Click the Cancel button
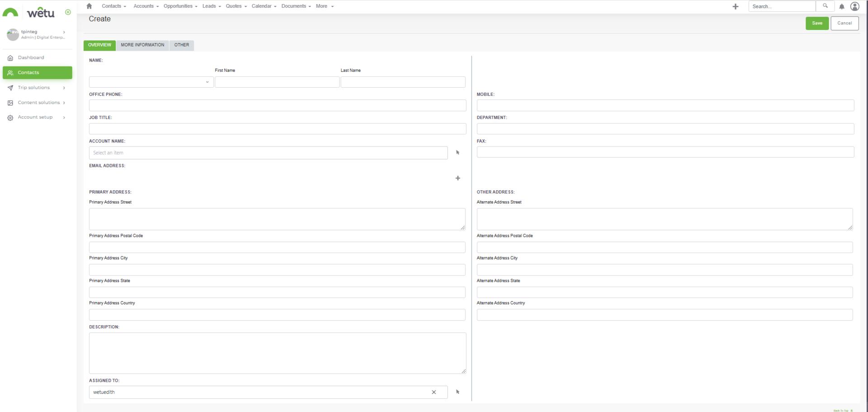Screen dimensions: 868x412 pyautogui.click(x=844, y=24)
